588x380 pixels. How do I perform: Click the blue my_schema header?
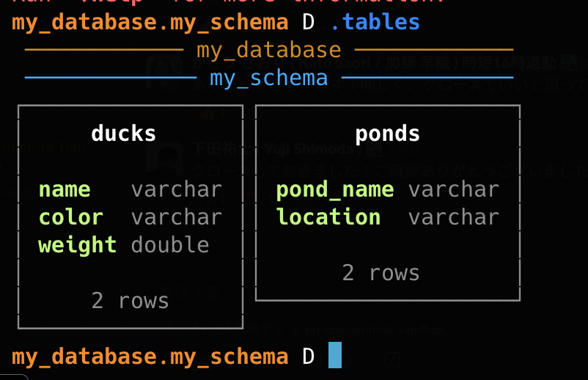click(268, 77)
